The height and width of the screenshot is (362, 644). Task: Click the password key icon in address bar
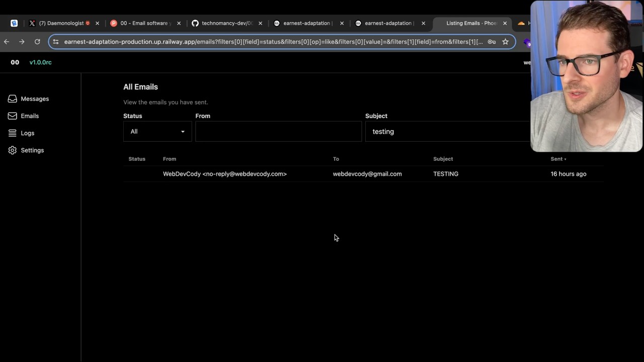pos(492,42)
